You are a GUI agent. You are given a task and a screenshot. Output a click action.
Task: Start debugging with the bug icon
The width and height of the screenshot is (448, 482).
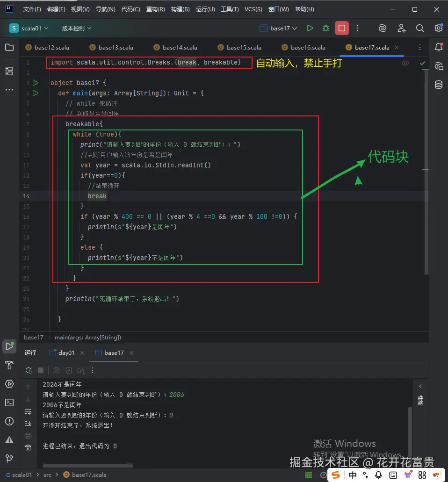pos(325,28)
